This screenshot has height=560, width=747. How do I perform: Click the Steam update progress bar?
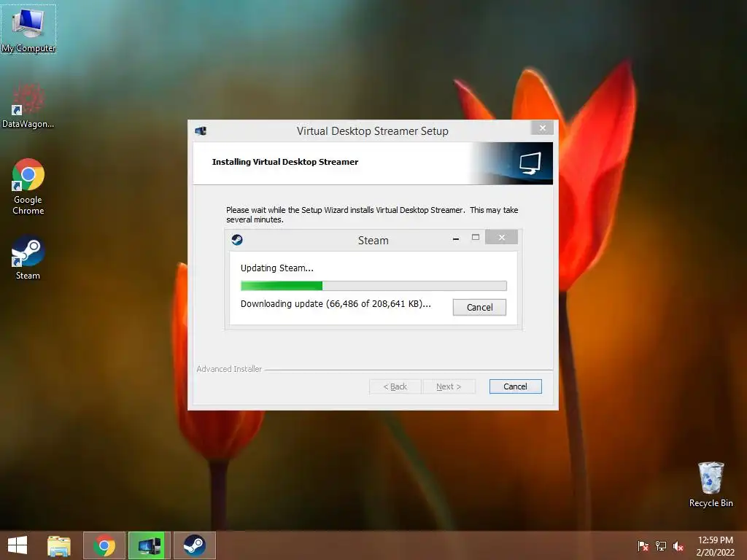click(374, 286)
